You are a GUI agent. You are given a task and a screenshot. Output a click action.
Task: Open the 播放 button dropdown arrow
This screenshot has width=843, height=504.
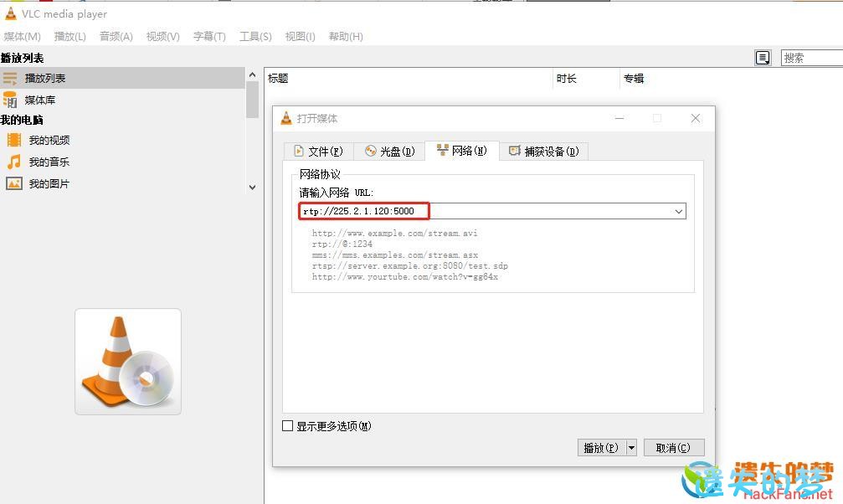632,448
